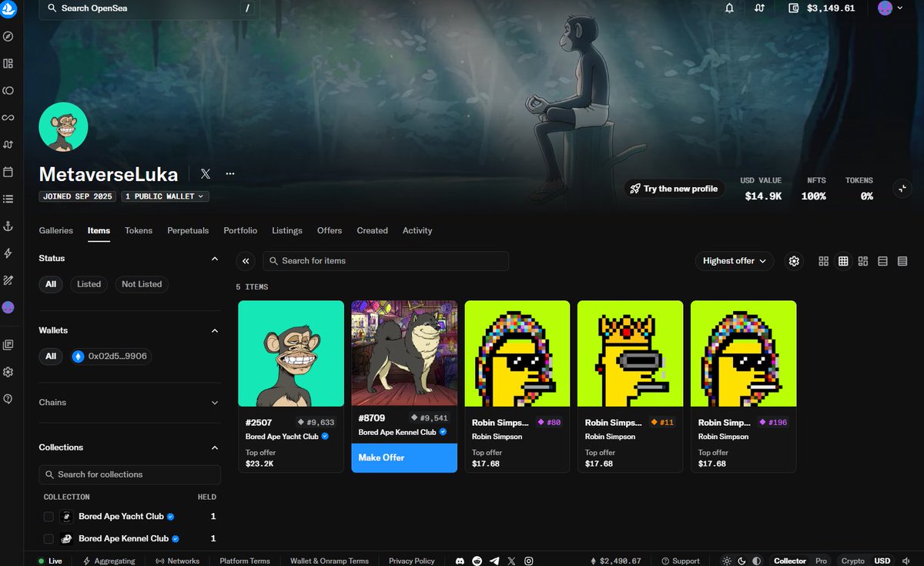Select the large grid view icon
Image resolution: width=924 pixels, height=566 pixels.
[x=823, y=261]
